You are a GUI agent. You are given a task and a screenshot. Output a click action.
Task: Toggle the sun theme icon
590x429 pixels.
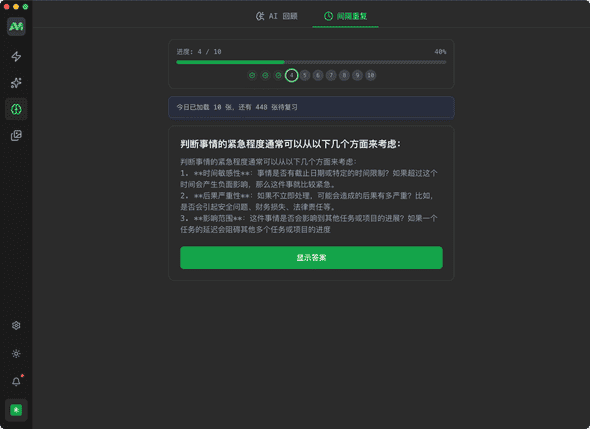coord(16,354)
